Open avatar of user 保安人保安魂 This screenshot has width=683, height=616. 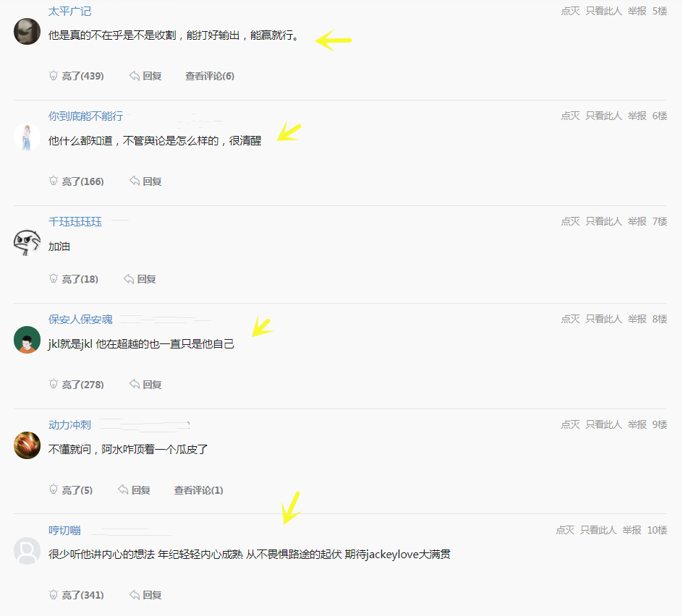tap(27, 340)
